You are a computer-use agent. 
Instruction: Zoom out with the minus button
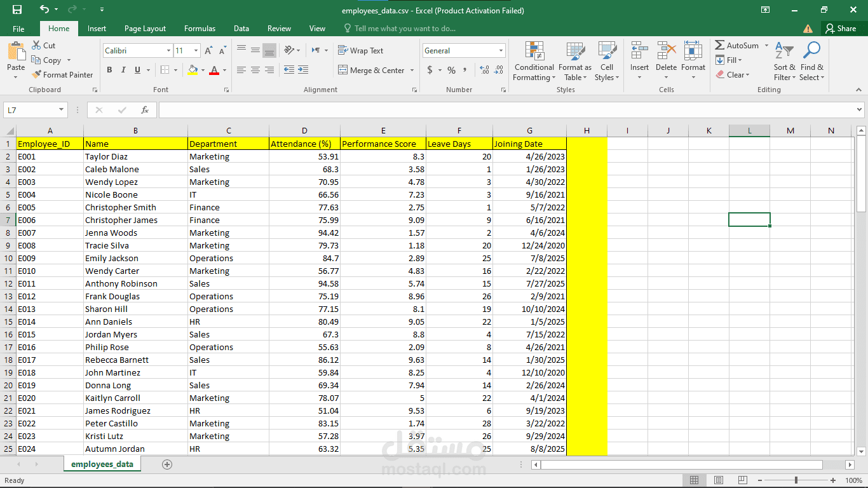point(759,480)
